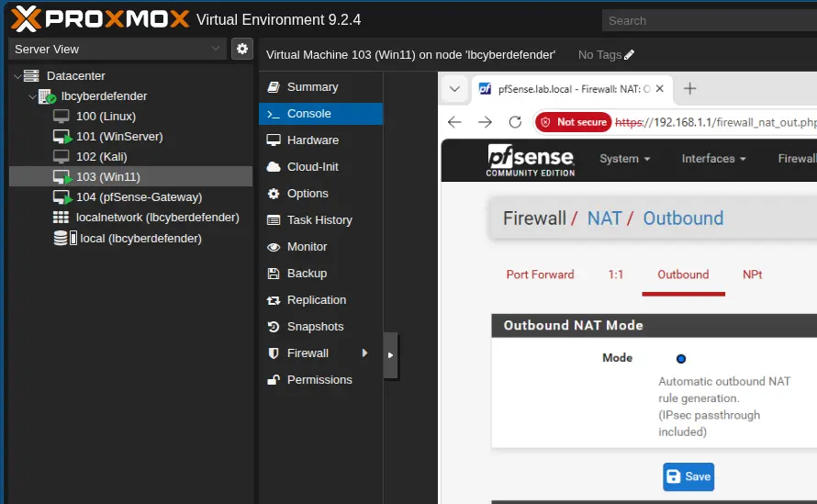Click the NAT breadcrumb link

(604, 218)
